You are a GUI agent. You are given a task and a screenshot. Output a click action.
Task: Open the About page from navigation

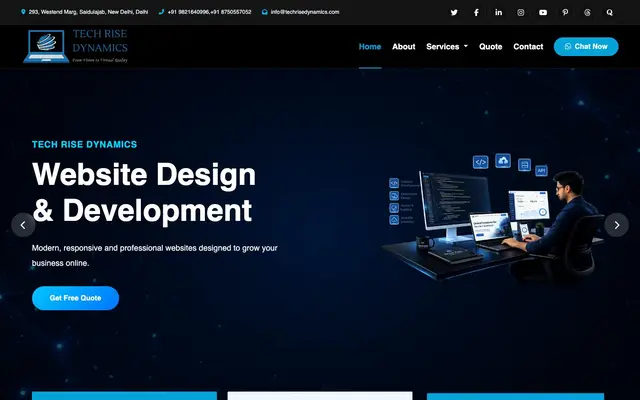pyautogui.click(x=404, y=47)
